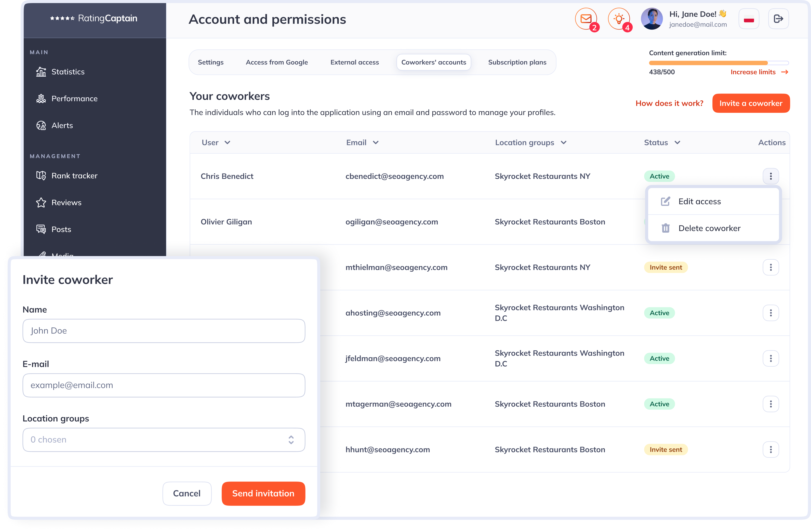Click the Alerts sidebar icon

[41, 125]
